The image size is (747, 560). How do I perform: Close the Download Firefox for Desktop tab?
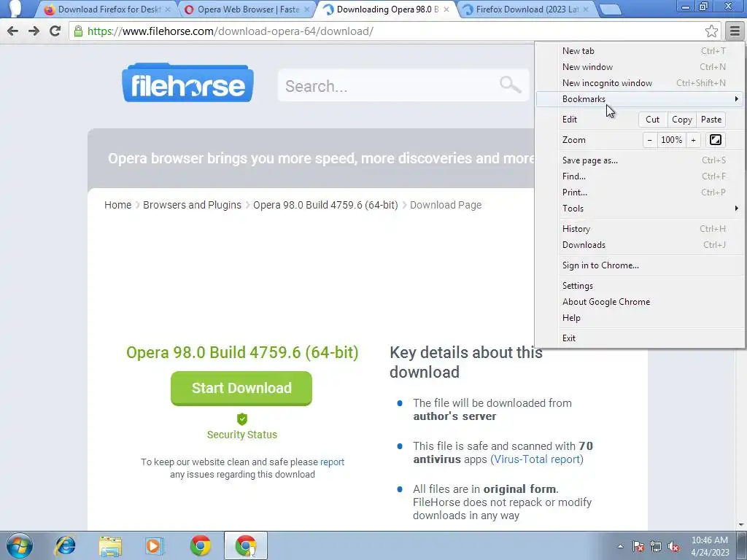tap(168, 9)
